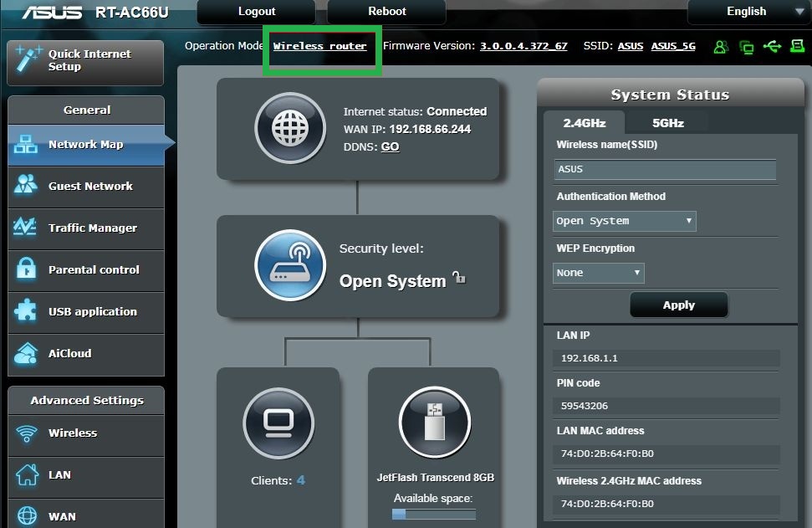Launch Quick Internet Setup
Viewport: 812px width, 528px height.
pyautogui.click(x=85, y=63)
